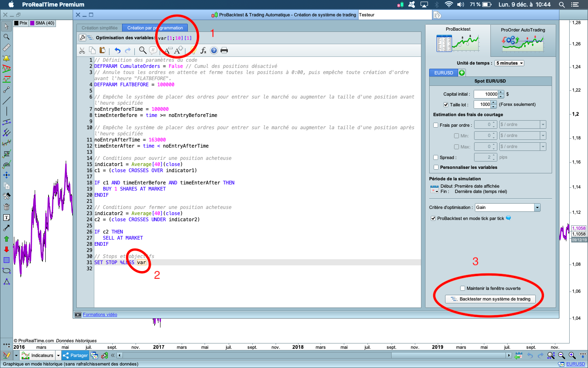The height and width of the screenshot is (368, 588).
Task: Select the text T tool in sidebar
Action: 7,218
